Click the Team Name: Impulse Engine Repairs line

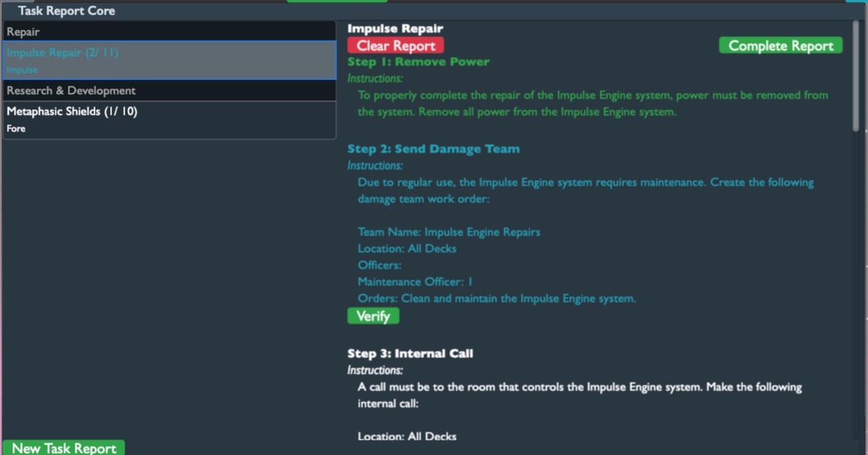coord(449,232)
